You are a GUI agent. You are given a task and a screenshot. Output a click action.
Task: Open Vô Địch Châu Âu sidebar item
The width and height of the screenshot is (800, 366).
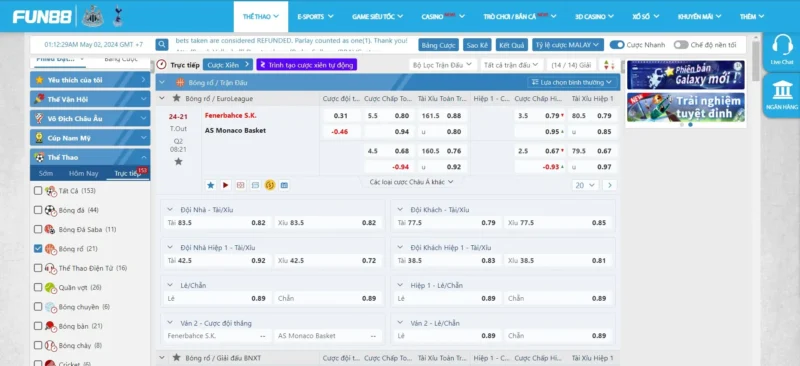90,118
